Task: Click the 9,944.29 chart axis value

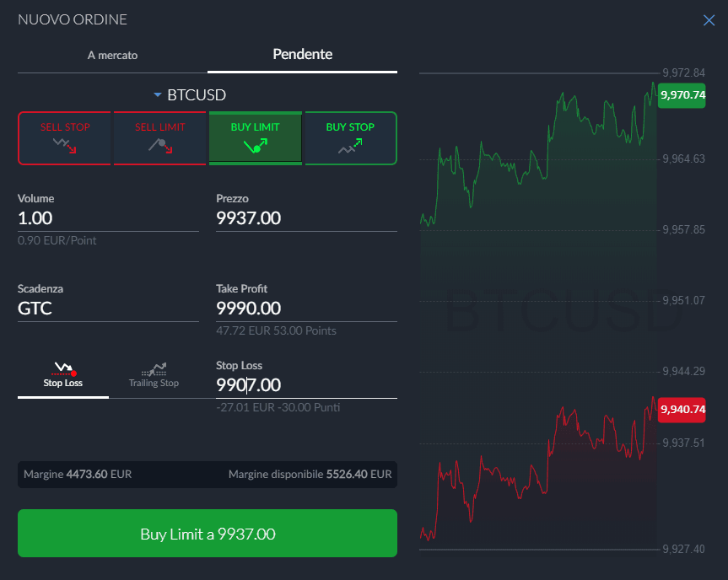Action: pyautogui.click(x=683, y=371)
